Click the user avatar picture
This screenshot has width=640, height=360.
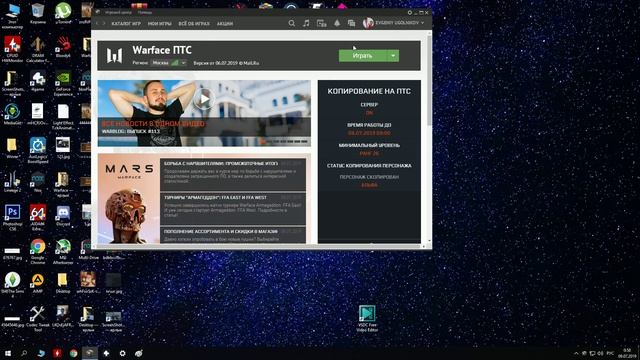[x=368, y=23]
